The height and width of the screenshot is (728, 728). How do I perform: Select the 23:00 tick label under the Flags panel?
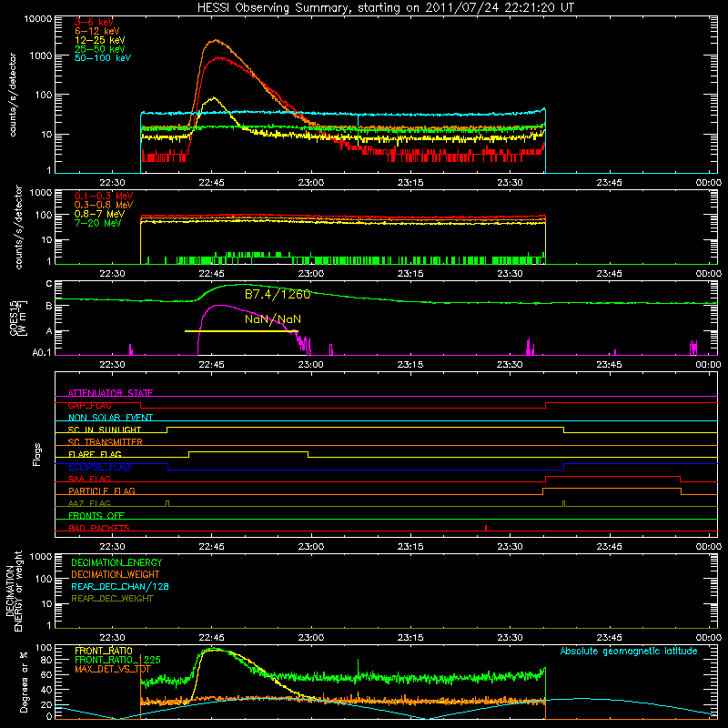pyautogui.click(x=310, y=547)
